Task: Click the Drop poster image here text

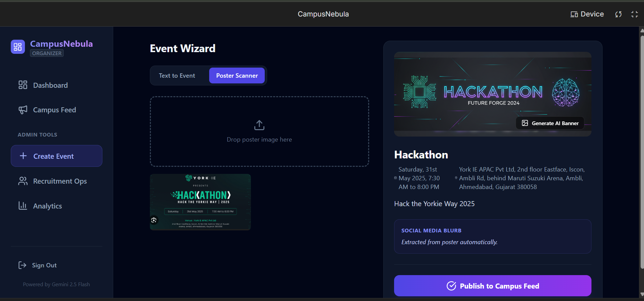Action: tap(259, 140)
